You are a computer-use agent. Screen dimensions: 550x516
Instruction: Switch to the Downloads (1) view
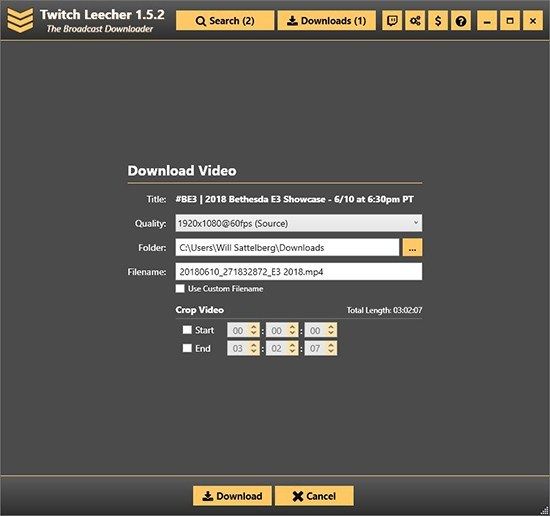click(x=327, y=21)
